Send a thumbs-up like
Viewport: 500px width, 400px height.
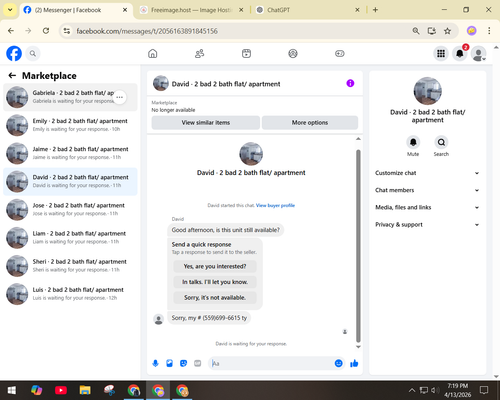[354, 363]
